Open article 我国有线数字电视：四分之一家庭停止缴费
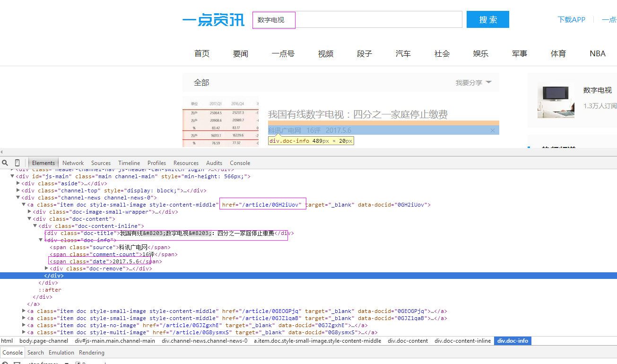The height and width of the screenshot is (364, 617). (358, 114)
